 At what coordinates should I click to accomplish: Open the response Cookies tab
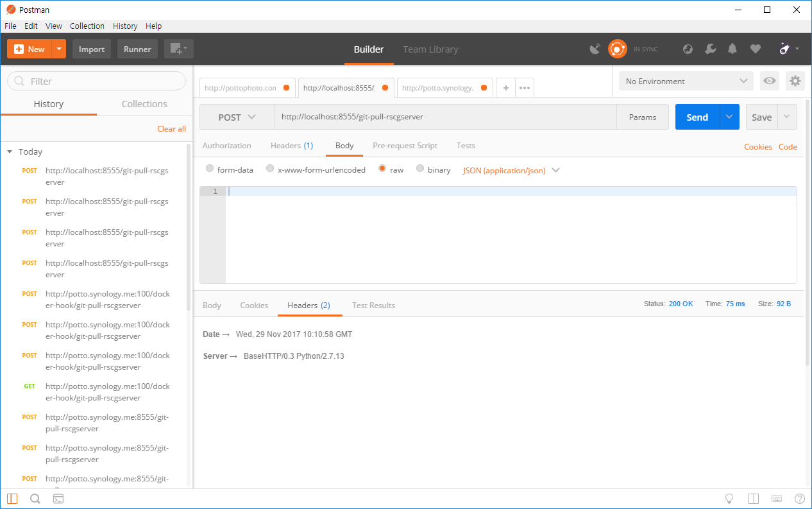coord(254,305)
